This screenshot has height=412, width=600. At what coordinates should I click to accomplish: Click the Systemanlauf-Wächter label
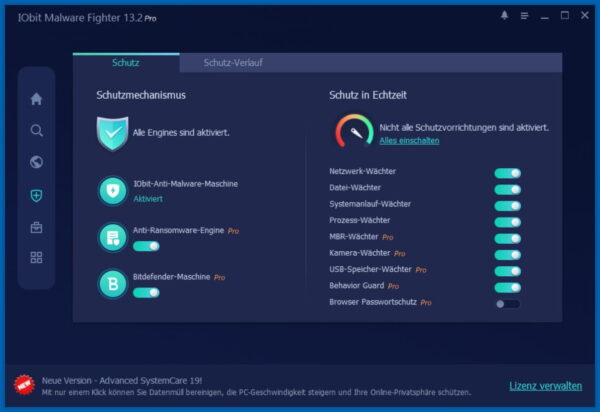(x=370, y=204)
